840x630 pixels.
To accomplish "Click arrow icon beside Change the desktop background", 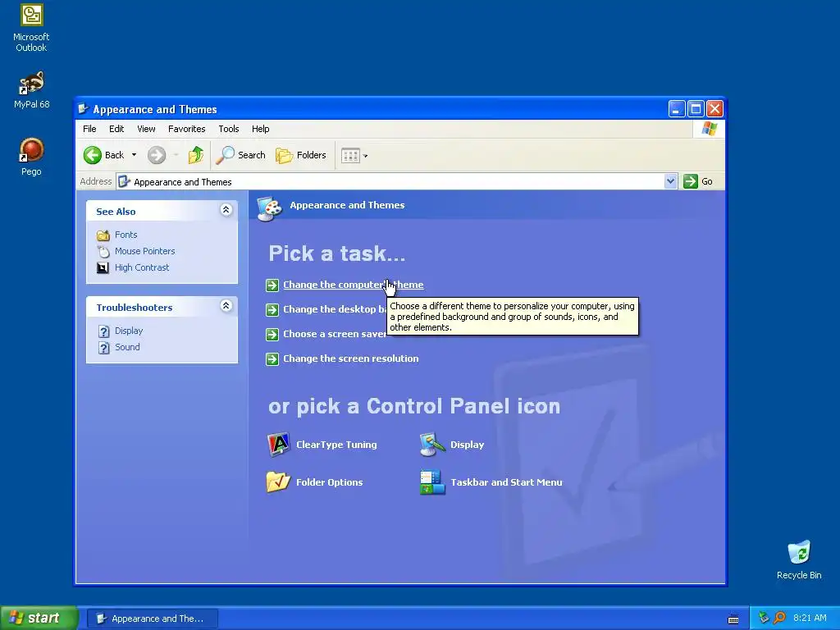I will tap(272, 309).
